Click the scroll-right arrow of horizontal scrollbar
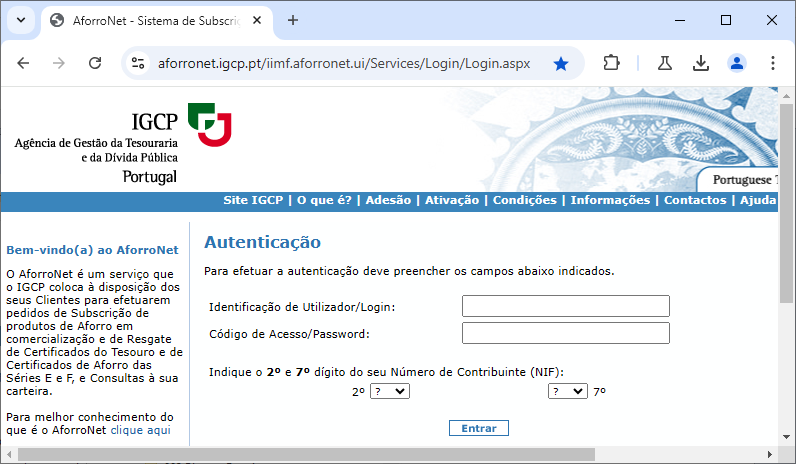This screenshot has width=796, height=464. coord(770,454)
